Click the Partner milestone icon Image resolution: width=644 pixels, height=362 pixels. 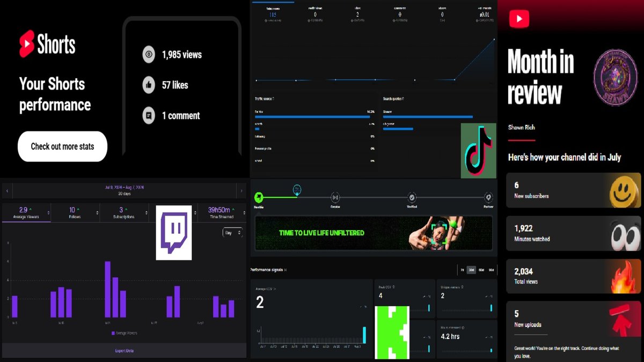tap(488, 197)
